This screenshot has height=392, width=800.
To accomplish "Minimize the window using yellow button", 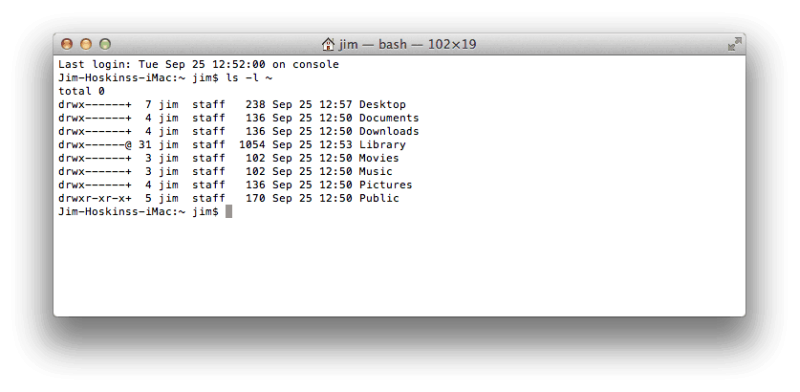I will click(x=86, y=44).
